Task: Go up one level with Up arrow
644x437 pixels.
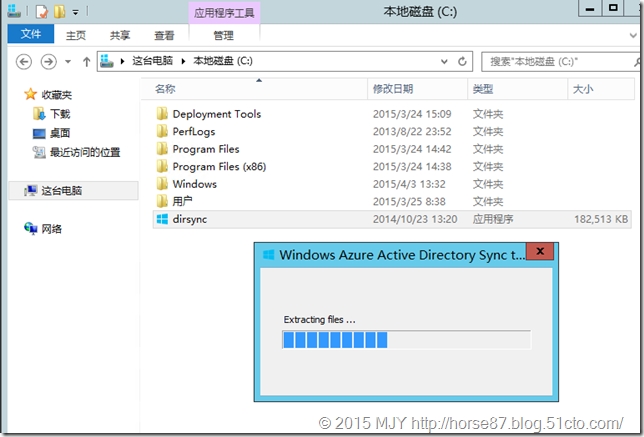Action: [x=86, y=62]
